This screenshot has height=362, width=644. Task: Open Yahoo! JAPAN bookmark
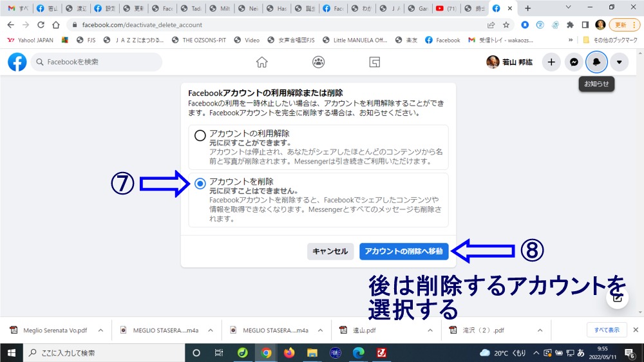[30, 40]
